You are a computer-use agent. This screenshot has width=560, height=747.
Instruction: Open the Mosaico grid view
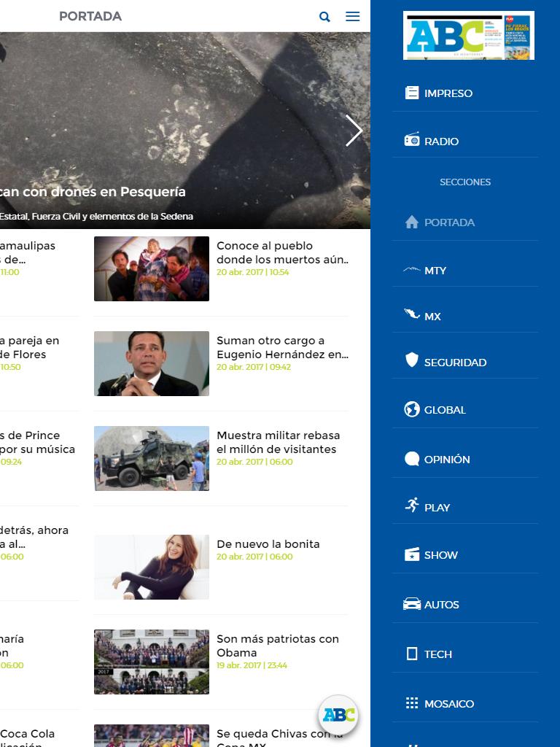(448, 704)
